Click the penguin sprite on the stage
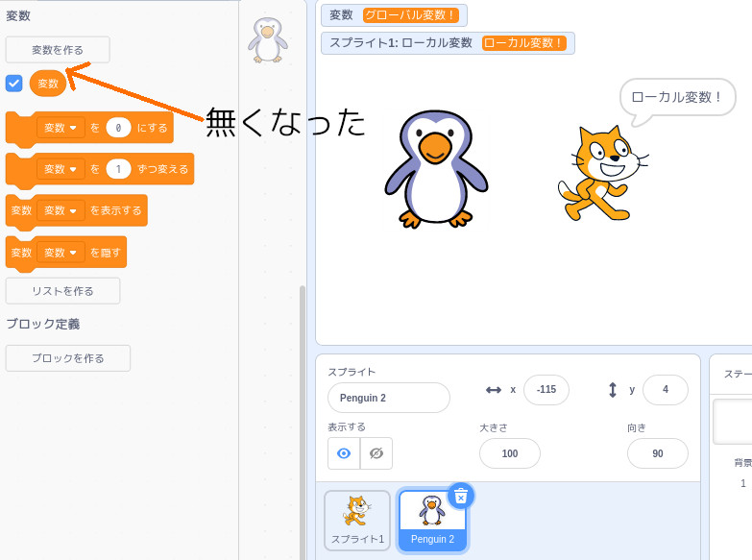This screenshot has height=560, width=752. point(436,169)
